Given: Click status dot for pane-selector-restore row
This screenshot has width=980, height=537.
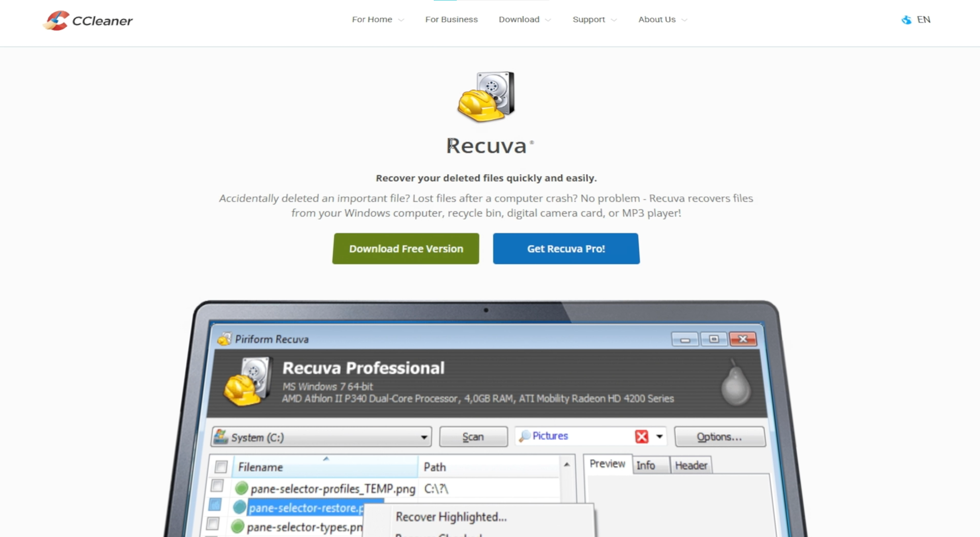Looking at the screenshot, I should pyautogui.click(x=239, y=507).
